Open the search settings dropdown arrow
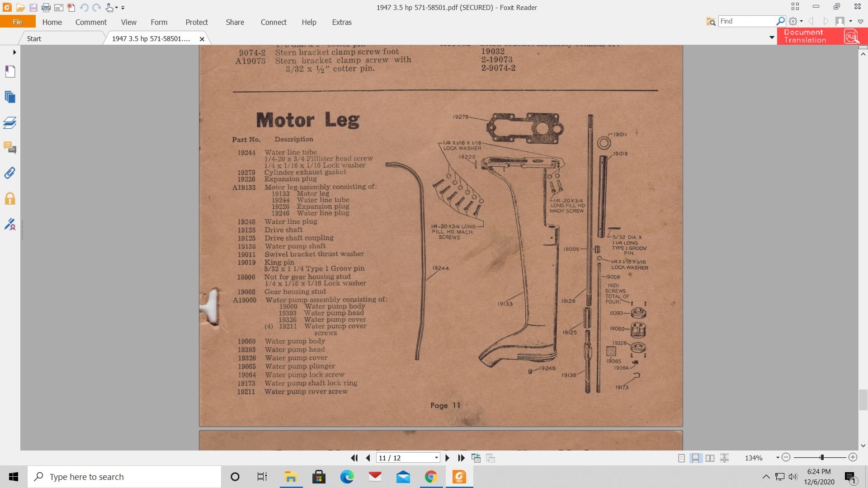The image size is (868, 488). [802, 21]
